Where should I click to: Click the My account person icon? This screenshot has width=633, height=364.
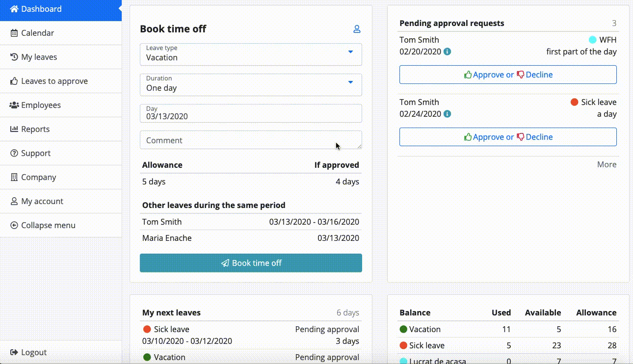14,201
